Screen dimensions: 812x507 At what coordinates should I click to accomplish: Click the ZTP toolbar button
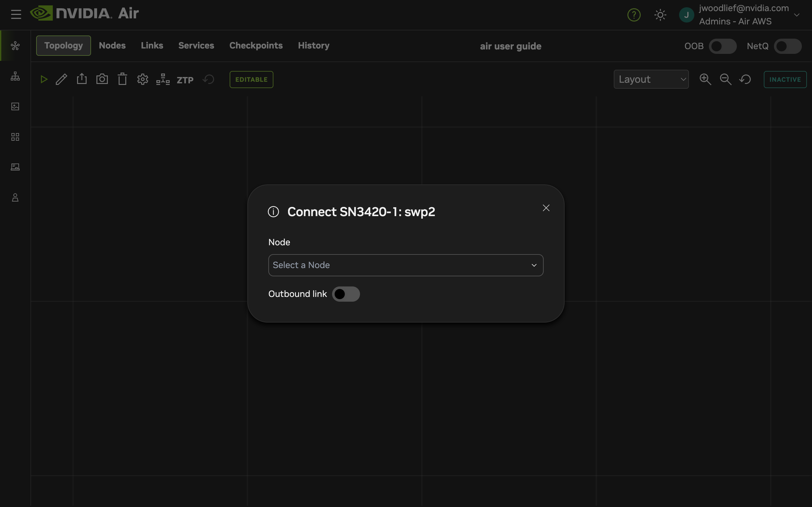coord(185,80)
